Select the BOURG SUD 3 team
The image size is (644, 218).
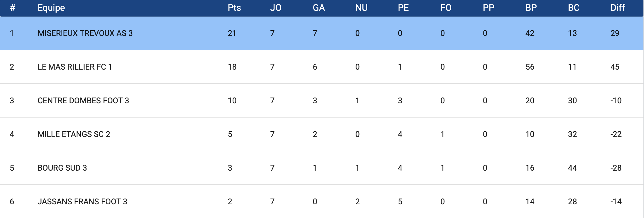pyautogui.click(x=62, y=168)
